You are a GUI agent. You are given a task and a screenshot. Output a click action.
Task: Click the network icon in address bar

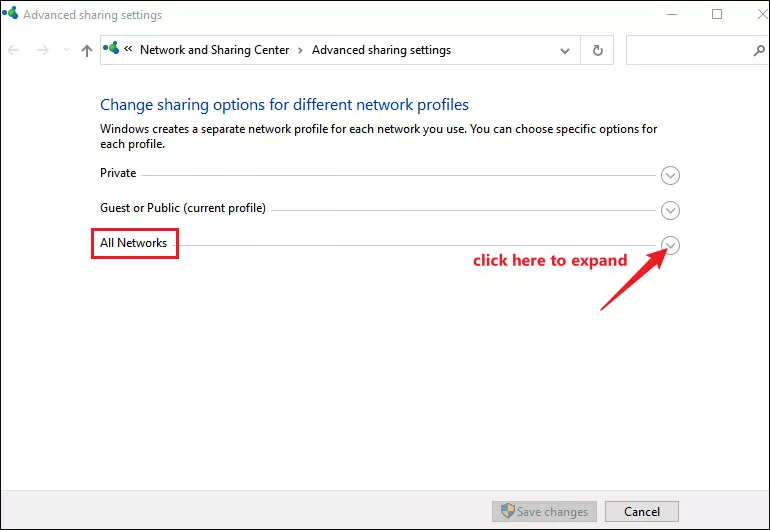point(111,48)
